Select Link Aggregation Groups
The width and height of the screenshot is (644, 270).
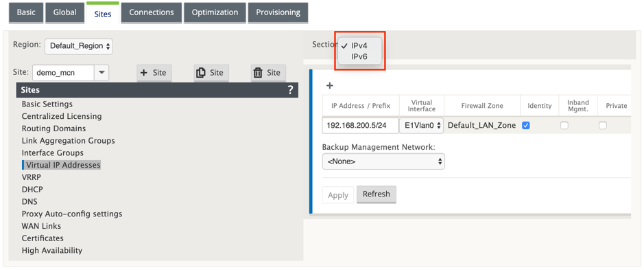(x=68, y=141)
